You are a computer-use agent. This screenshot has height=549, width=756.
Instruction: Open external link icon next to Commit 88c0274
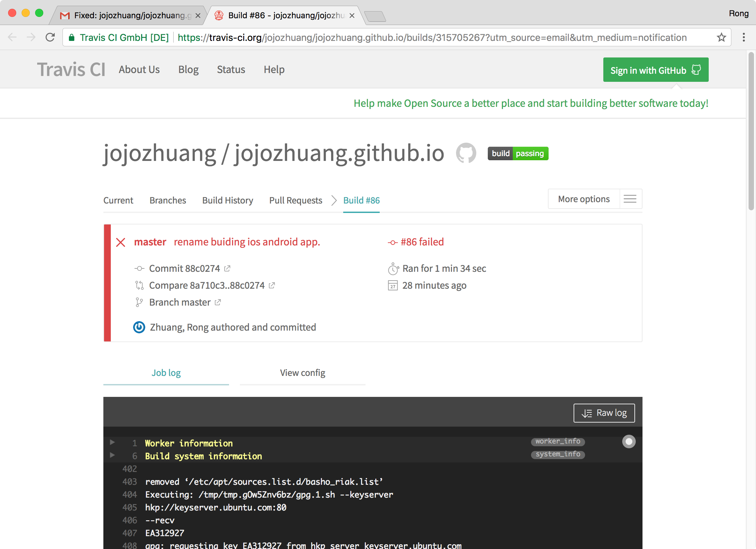pyautogui.click(x=227, y=268)
